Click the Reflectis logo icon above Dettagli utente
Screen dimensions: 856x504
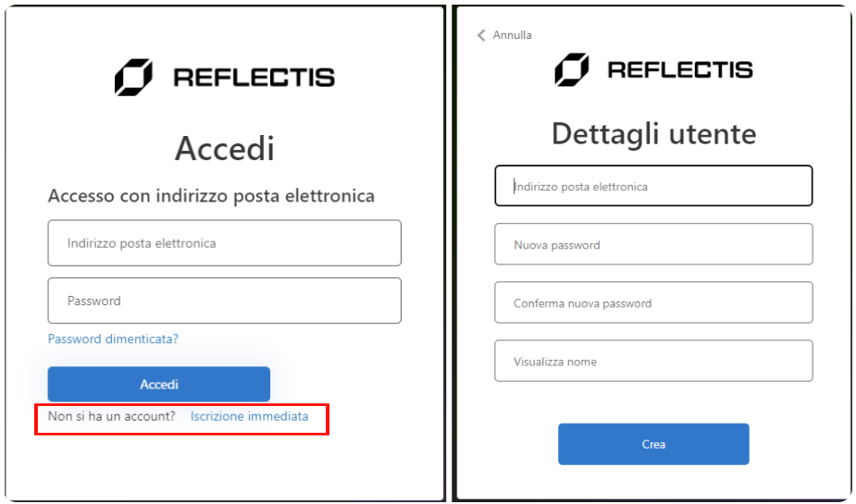coord(571,69)
